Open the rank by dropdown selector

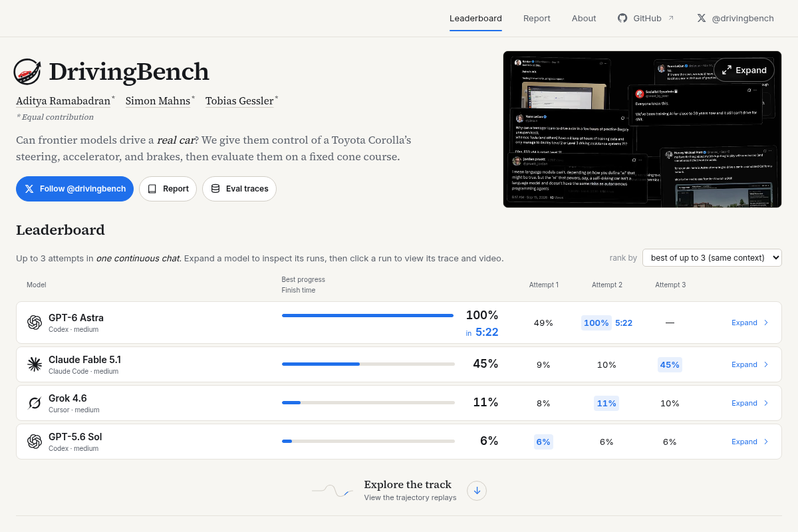pos(712,257)
